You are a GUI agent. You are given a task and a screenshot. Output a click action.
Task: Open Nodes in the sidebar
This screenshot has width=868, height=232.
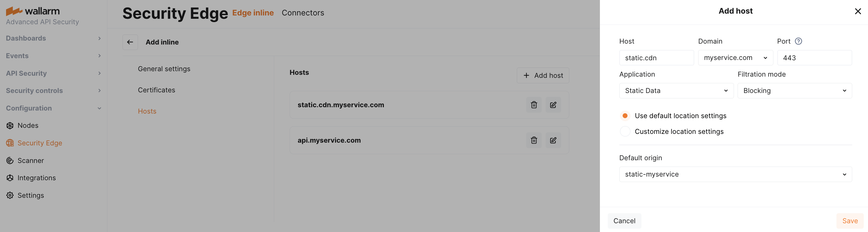point(28,126)
